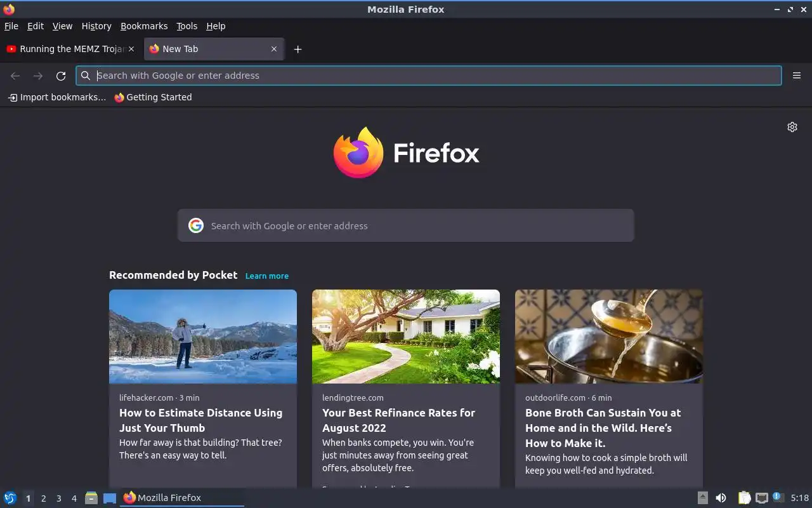Click the Firefox icon in title bar
Screen dimensions: 812x508
tap(9, 9)
